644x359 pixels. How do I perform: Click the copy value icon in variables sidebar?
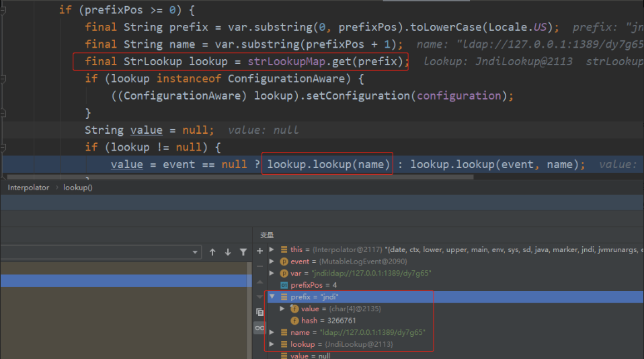point(259,312)
